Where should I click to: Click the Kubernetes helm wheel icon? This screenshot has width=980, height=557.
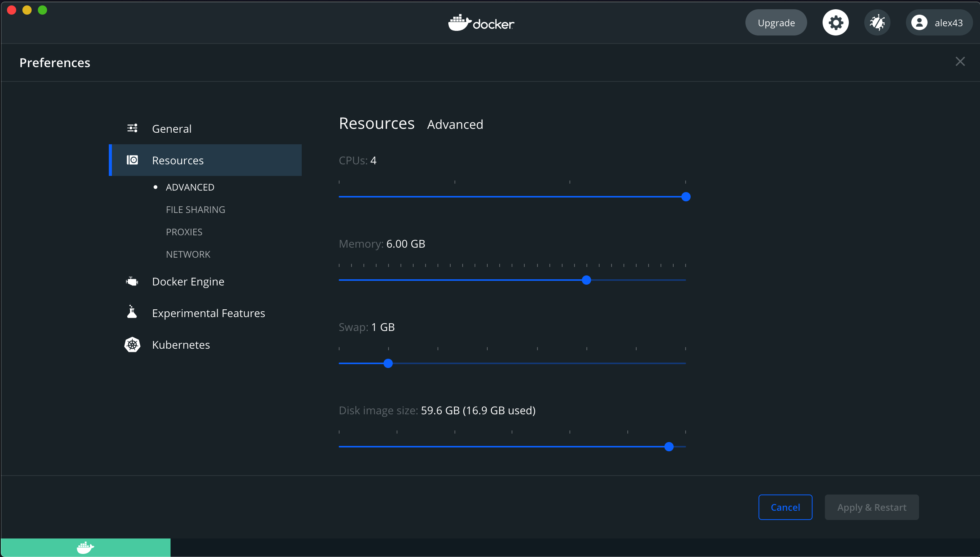tap(132, 344)
